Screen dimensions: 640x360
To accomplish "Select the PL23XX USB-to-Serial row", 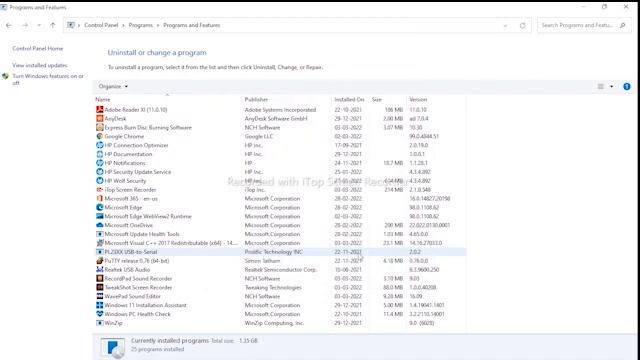I will click(280, 252).
